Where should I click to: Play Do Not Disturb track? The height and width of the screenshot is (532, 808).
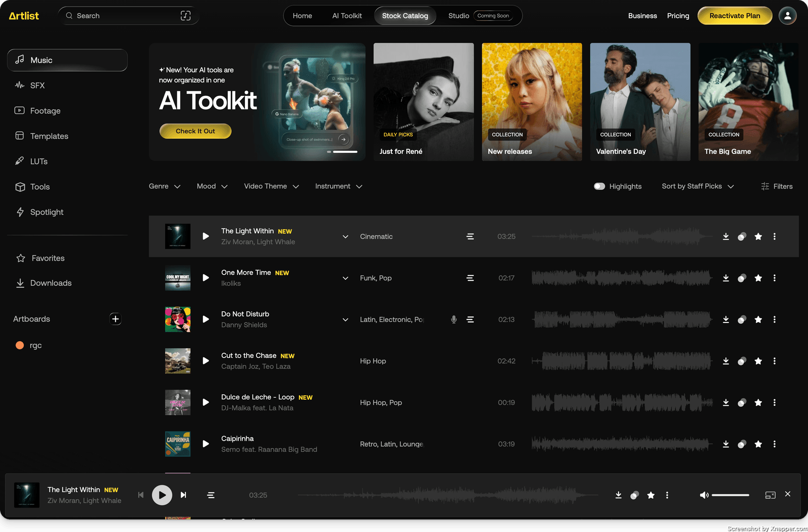(x=206, y=320)
